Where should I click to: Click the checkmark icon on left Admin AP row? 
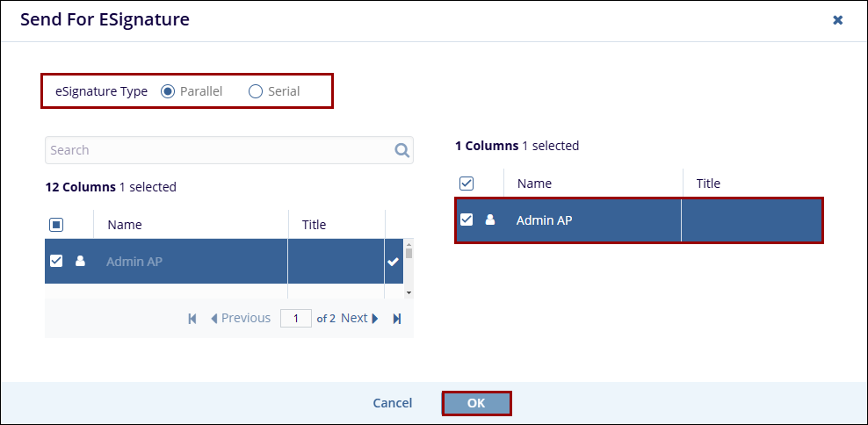(393, 261)
